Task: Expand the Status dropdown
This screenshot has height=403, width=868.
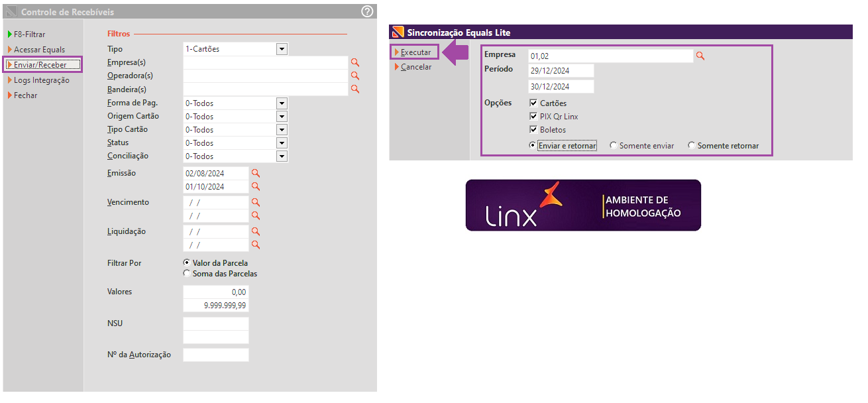Action: (x=282, y=143)
